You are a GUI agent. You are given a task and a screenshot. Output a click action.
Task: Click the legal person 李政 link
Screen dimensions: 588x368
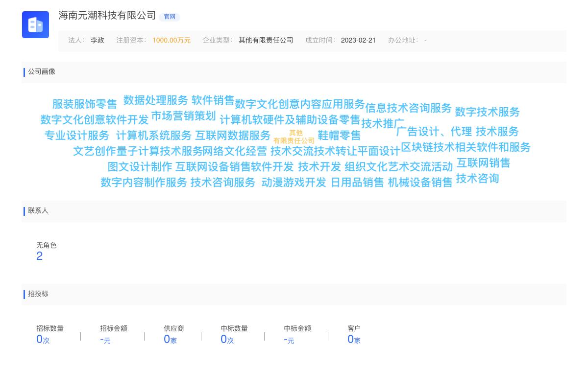pos(97,40)
